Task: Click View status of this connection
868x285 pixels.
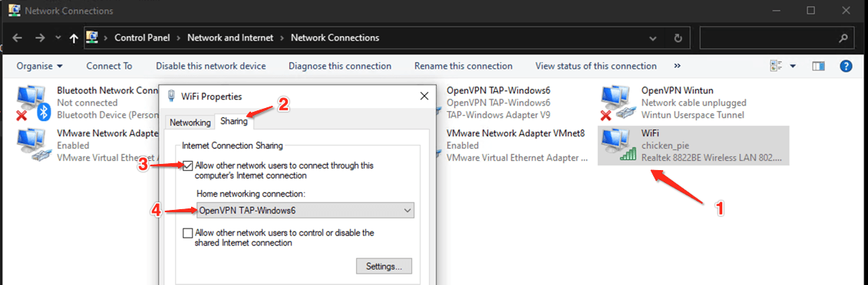Action: click(x=596, y=66)
